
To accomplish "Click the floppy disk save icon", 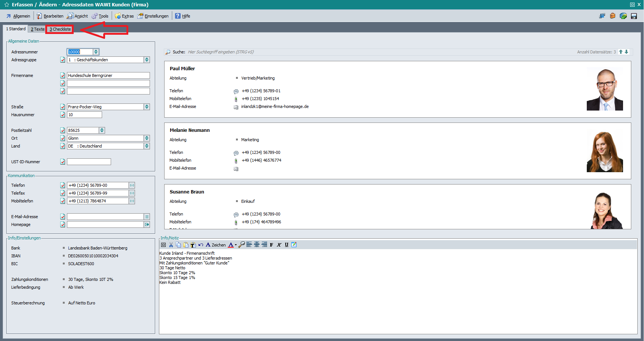I will 634,16.
